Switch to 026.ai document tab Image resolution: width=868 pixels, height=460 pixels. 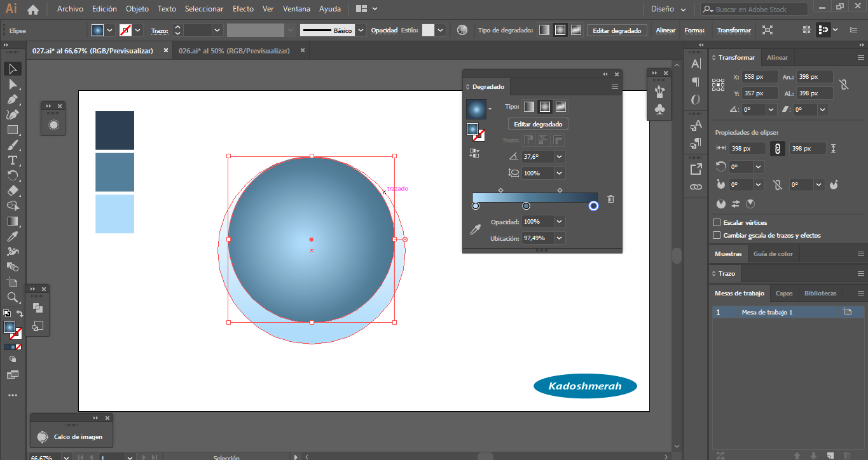(234, 51)
